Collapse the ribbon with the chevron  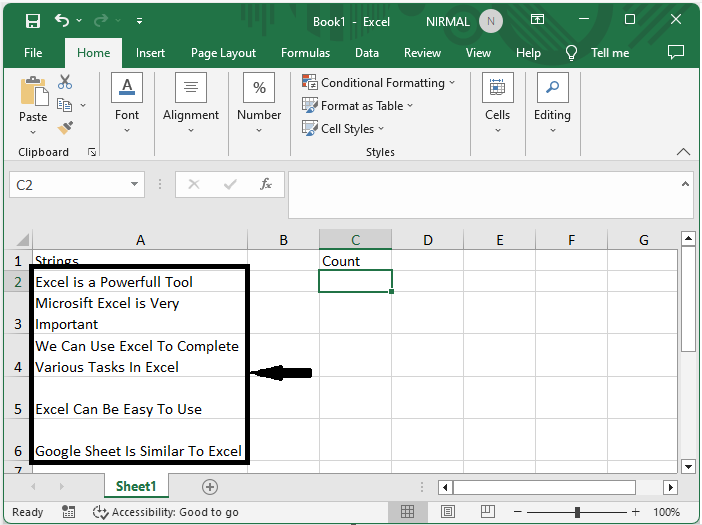[683, 152]
